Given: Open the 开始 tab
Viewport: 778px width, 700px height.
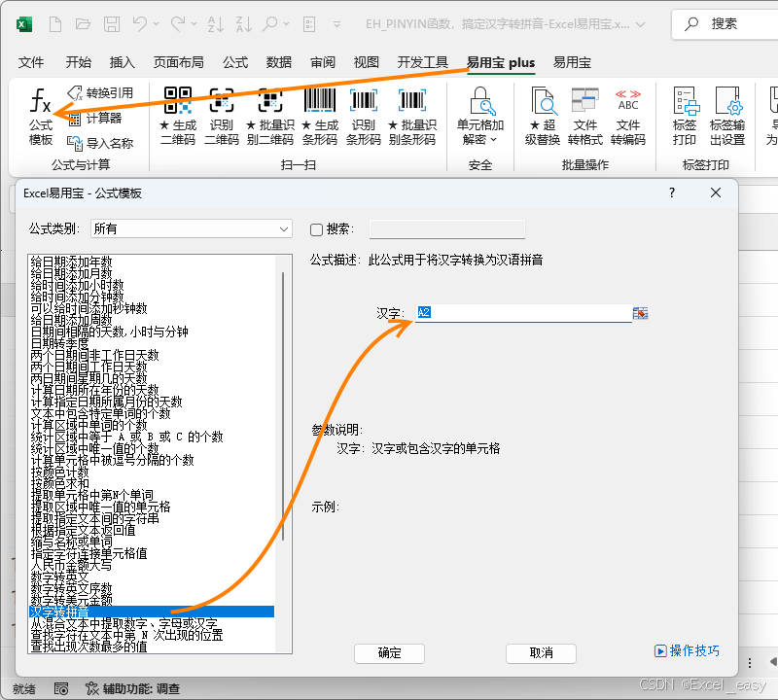Looking at the screenshot, I should 79,62.
